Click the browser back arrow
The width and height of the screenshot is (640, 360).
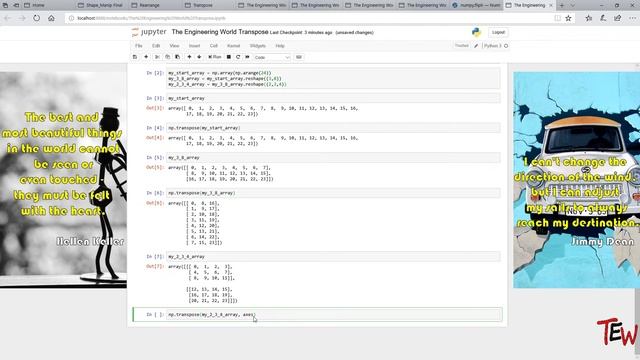7,18
